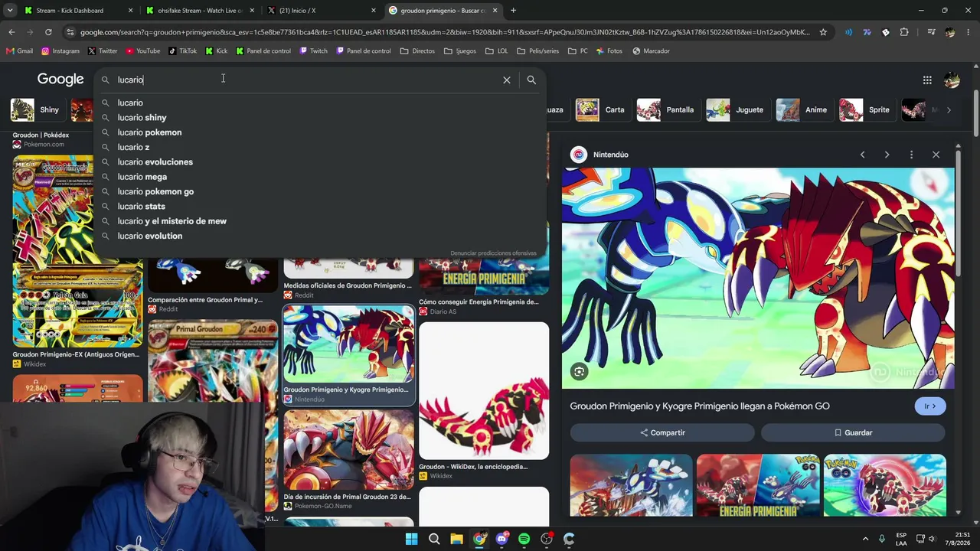Open the Instagram bookmark

[60, 51]
